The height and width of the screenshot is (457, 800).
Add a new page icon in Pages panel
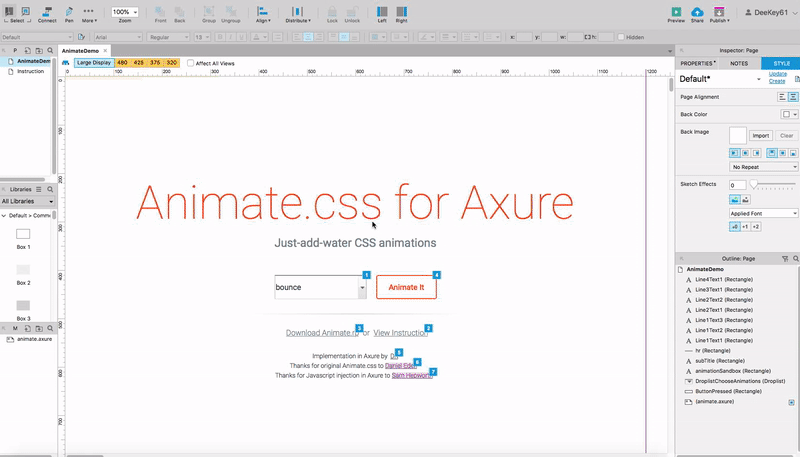click(x=27, y=50)
